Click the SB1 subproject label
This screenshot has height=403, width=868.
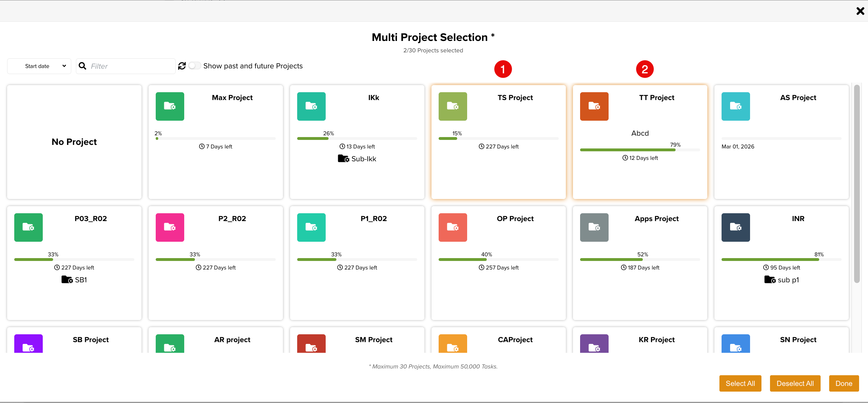(x=81, y=280)
